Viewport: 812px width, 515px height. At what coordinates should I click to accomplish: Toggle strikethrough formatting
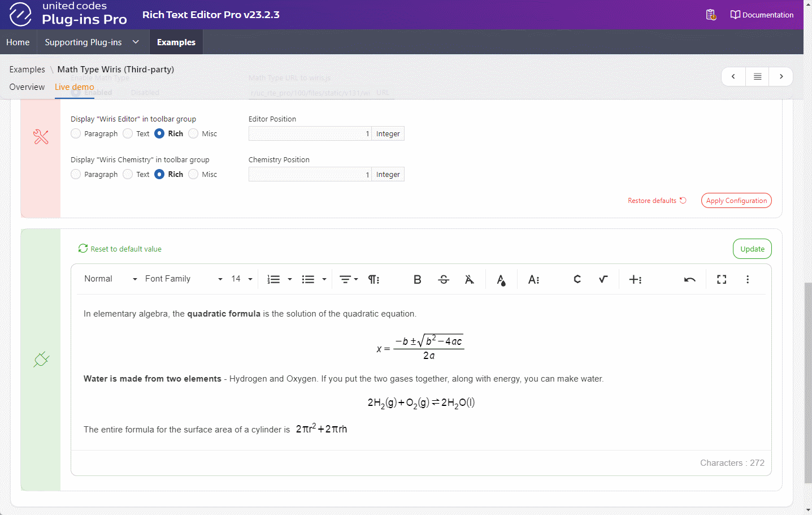pyautogui.click(x=444, y=279)
